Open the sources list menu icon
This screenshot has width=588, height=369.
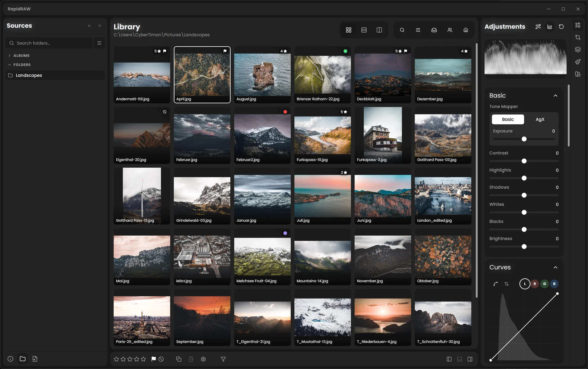click(x=99, y=43)
